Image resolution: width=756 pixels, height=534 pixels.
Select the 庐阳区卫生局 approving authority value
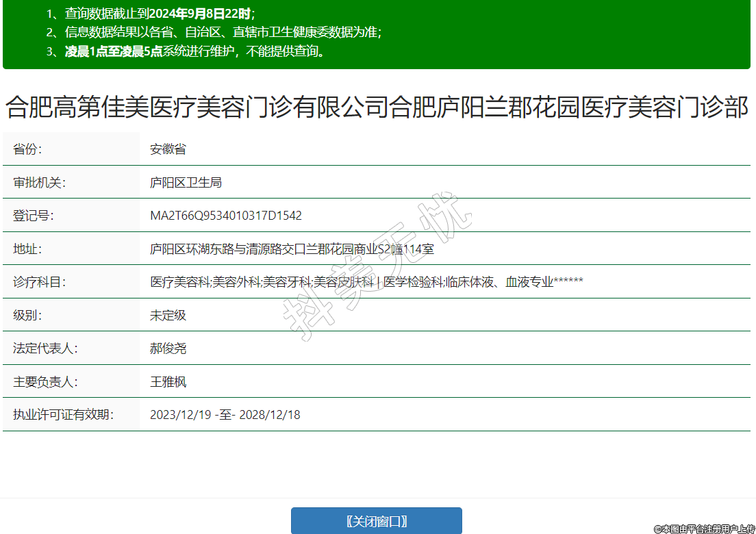click(186, 183)
